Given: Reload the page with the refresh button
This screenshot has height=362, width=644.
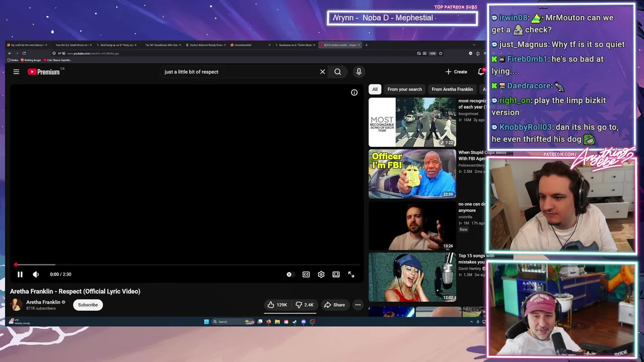Looking at the screenshot, I should [x=24, y=53].
